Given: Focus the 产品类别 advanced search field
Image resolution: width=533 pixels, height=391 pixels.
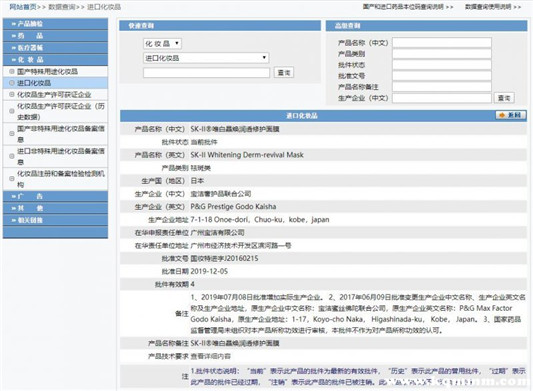Looking at the screenshot, I should click(442, 54).
